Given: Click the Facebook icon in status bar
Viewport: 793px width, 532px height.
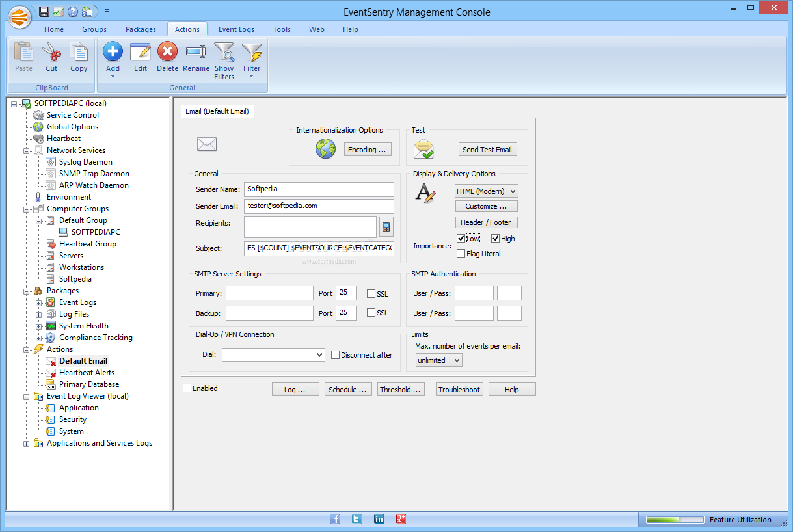Looking at the screenshot, I should 335,519.
